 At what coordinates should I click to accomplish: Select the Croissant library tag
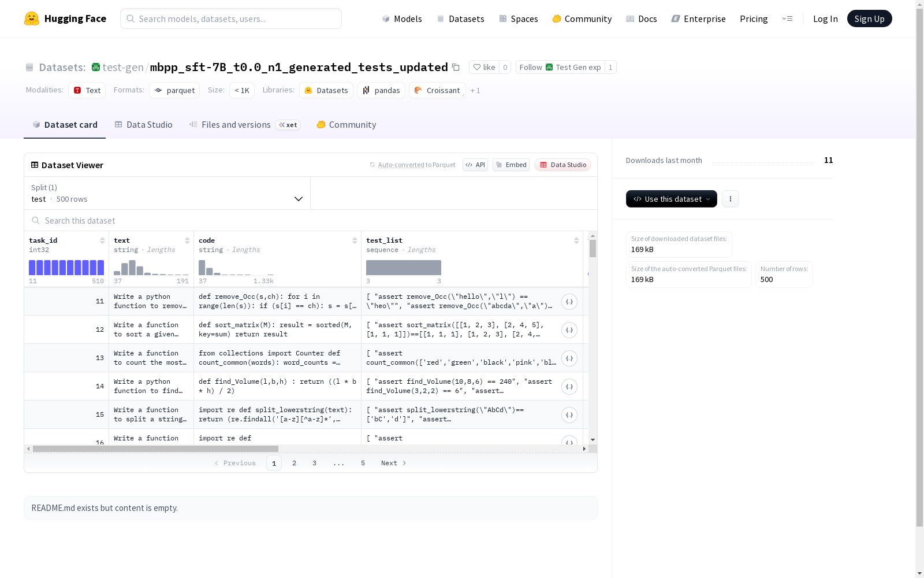pyautogui.click(x=437, y=90)
